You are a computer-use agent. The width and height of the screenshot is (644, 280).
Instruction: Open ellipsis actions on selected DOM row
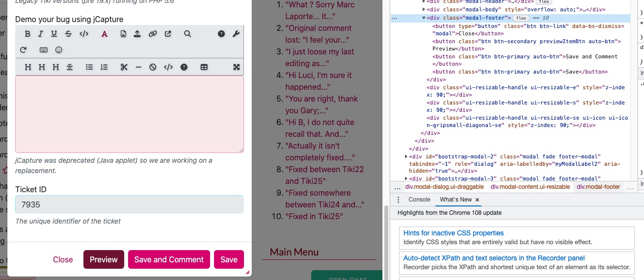coord(395,18)
